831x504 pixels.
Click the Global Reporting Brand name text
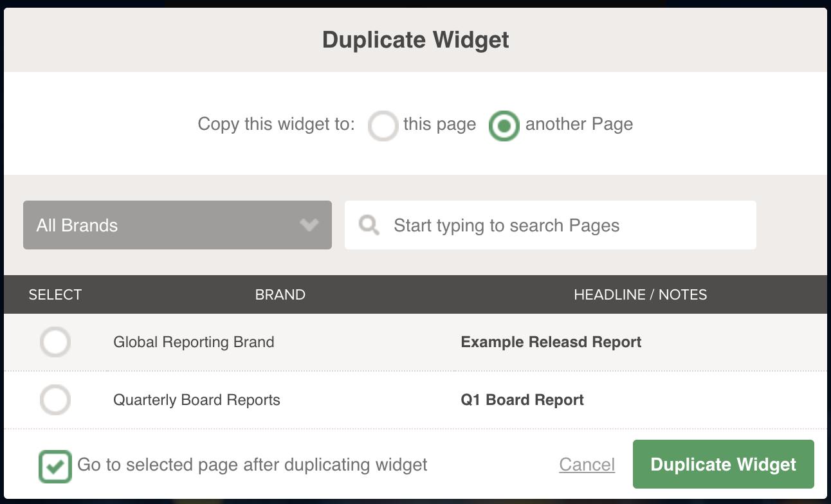coord(194,342)
